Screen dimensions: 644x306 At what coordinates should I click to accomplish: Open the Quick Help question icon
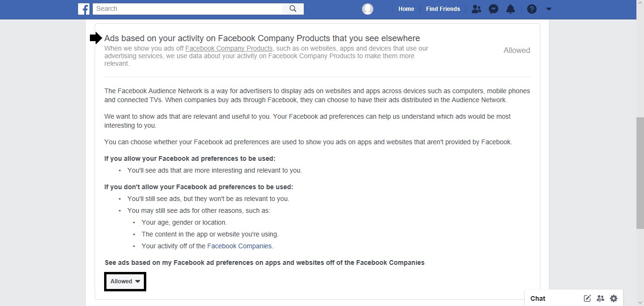tap(532, 9)
